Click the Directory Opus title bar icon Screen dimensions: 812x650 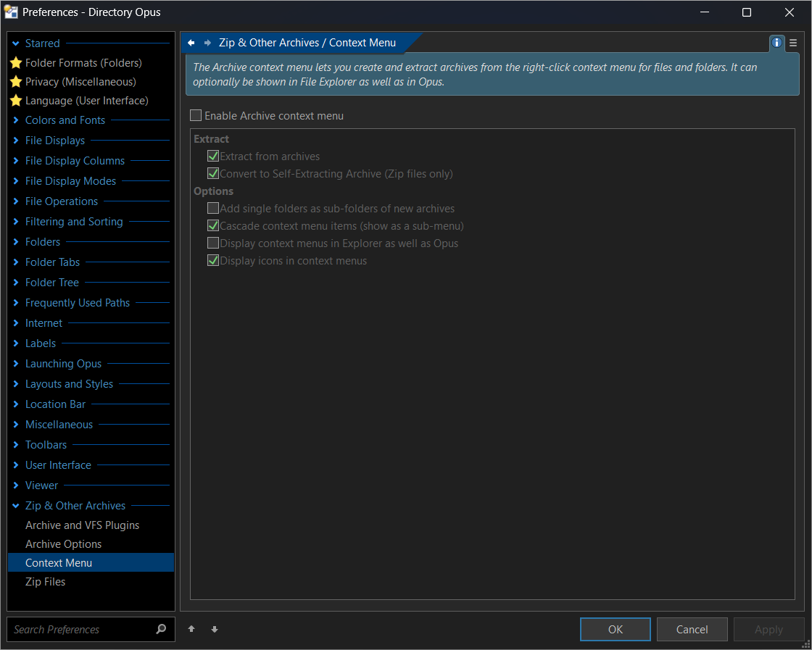(11, 12)
